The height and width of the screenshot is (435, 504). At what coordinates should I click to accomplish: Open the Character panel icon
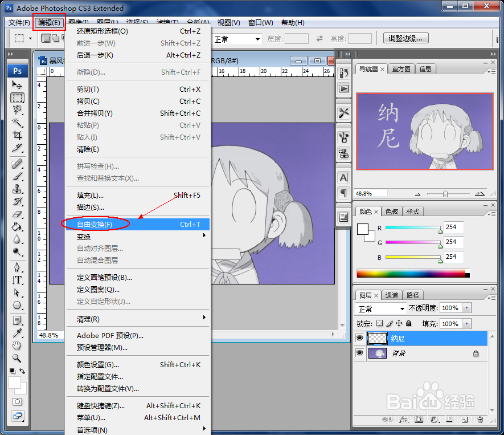[343, 178]
